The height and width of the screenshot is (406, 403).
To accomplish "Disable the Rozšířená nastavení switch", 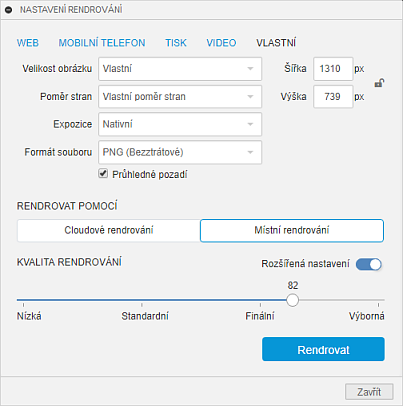I will pos(369,264).
